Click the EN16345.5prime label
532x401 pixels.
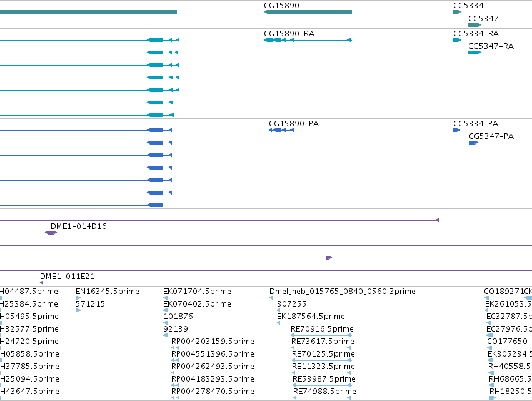108,292
